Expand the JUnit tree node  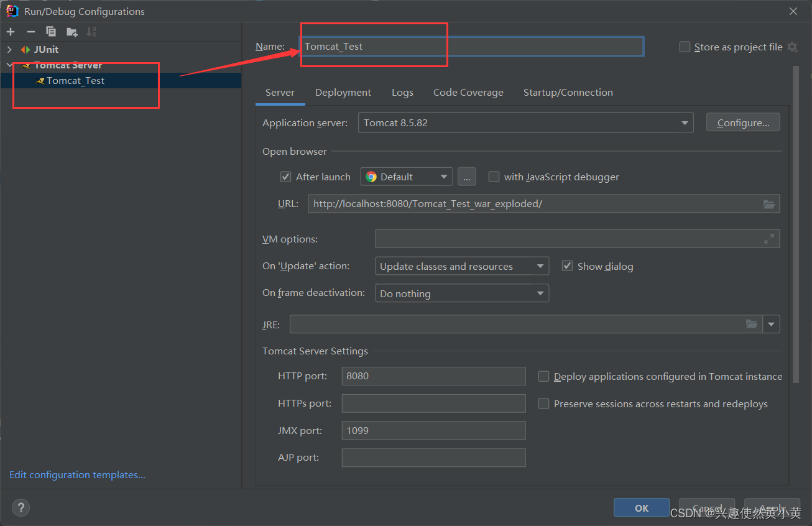pos(9,49)
